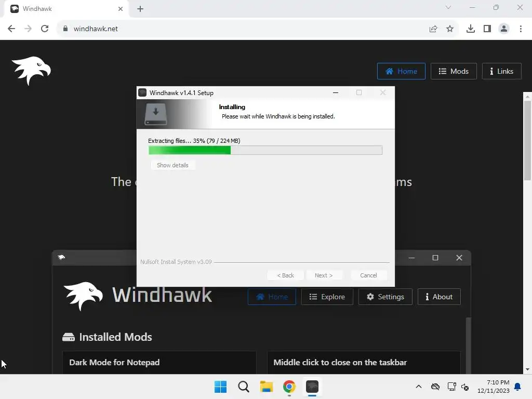Open Chrome downloads icon
The image size is (532, 399).
[471, 29]
